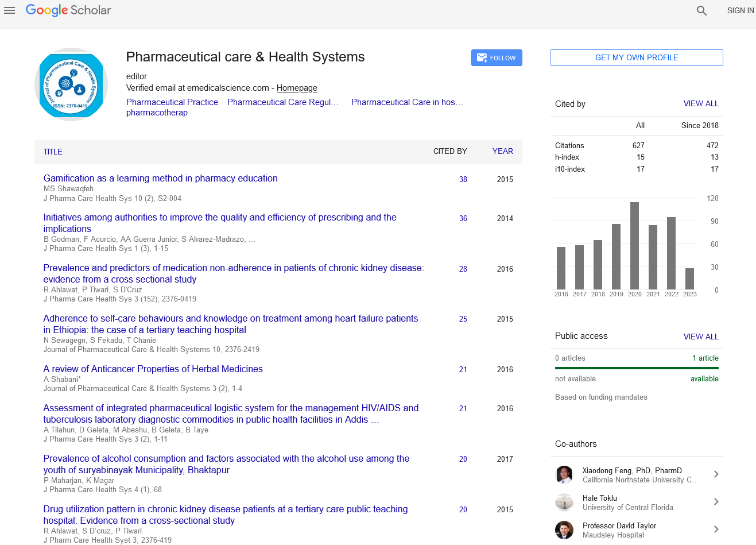Sort articles by TITLE header
Screen dimensions: 756x545
(53, 152)
